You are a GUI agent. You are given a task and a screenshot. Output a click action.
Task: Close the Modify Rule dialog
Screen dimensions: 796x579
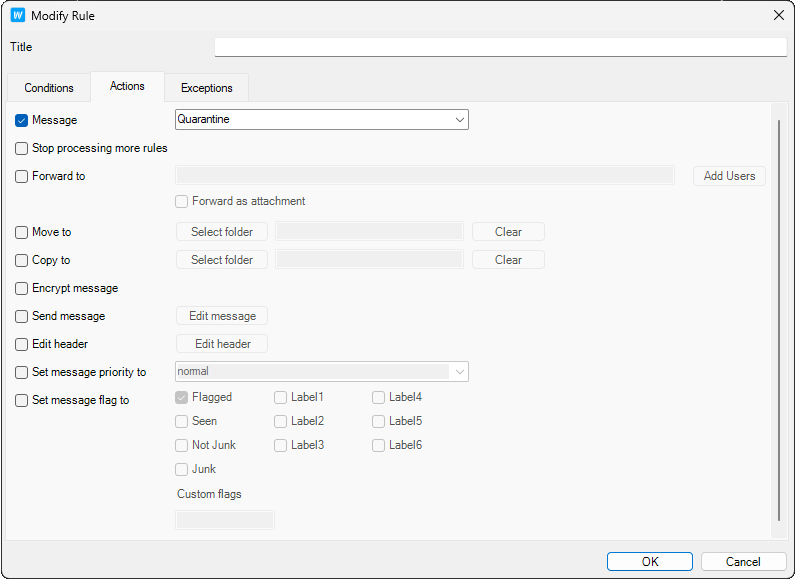click(x=779, y=15)
